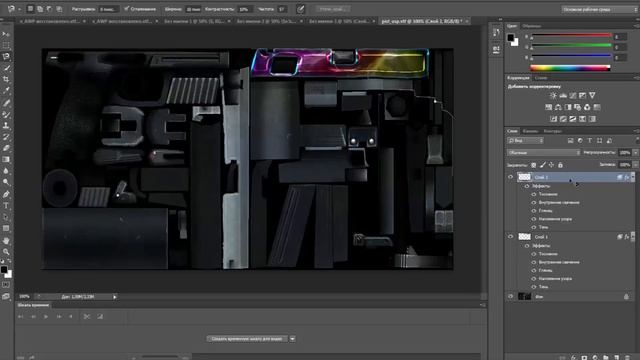Screen dimensions: 640x360
Task: Open the layer blend mode dropdown
Action: click(x=543, y=153)
